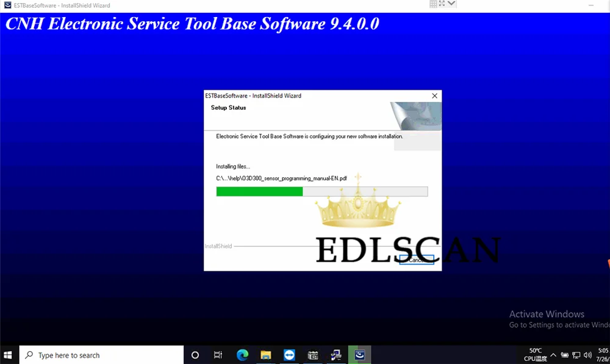
Task: Open TeamViewer from the taskbar
Action: coord(289,355)
